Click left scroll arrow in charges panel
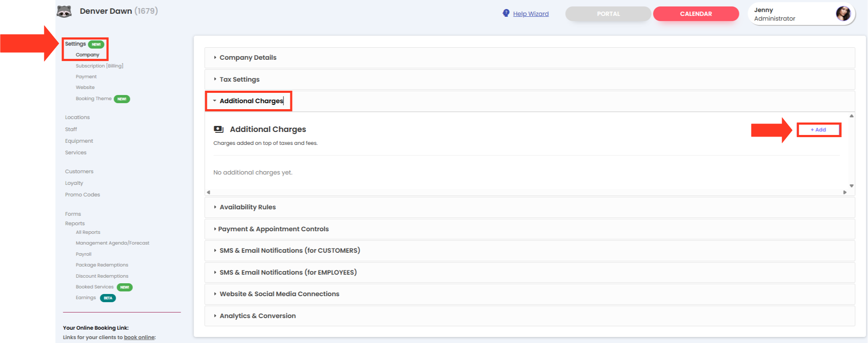 (x=209, y=192)
